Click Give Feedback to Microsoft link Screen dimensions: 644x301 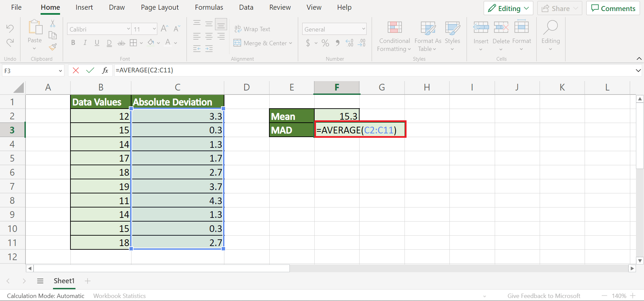[544, 296]
